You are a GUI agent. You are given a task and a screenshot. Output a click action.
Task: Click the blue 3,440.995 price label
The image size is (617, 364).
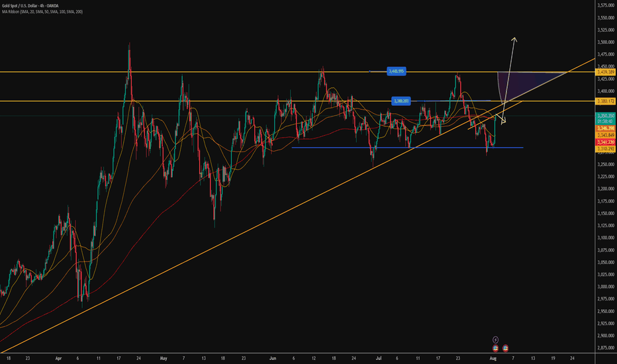pyautogui.click(x=397, y=71)
